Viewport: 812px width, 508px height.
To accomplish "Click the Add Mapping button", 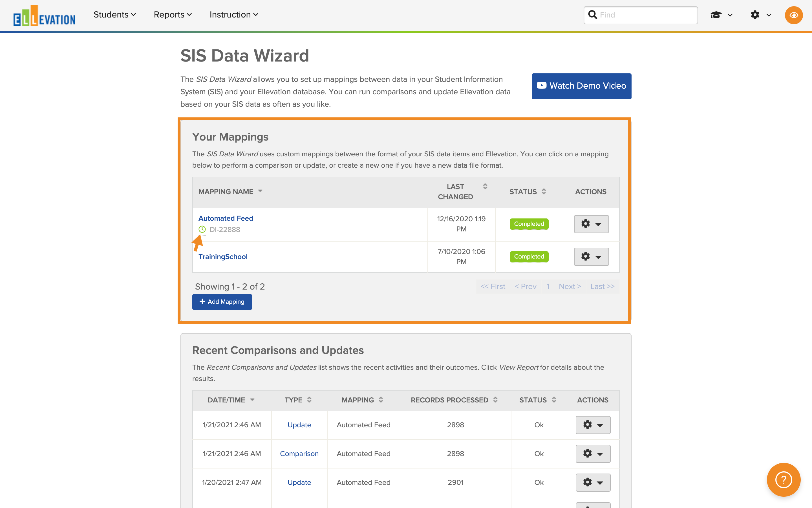I will (x=222, y=302).
